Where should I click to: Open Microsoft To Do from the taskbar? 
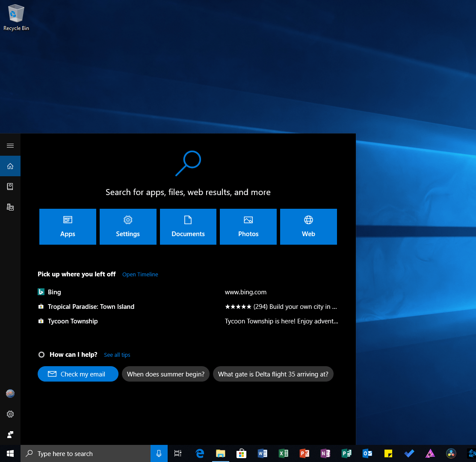point(409,453)
